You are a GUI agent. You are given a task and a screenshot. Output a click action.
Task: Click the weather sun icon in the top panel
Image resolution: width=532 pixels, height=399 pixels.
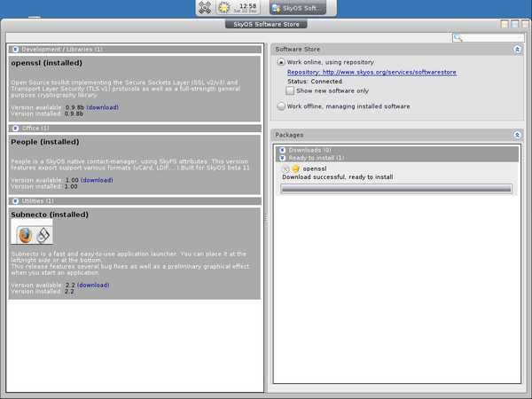click(224, 7)
